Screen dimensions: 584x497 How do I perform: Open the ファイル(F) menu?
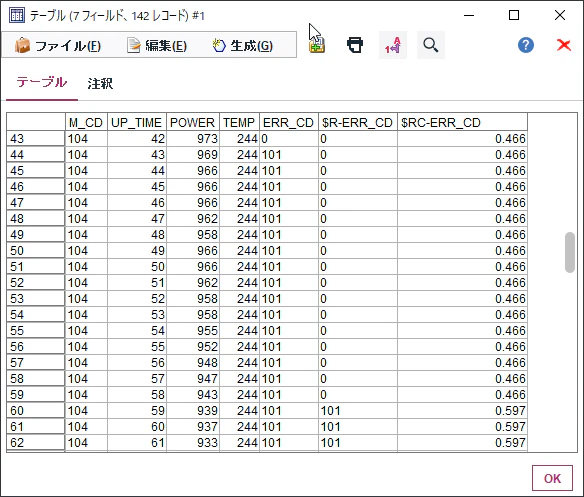[58, 46]
